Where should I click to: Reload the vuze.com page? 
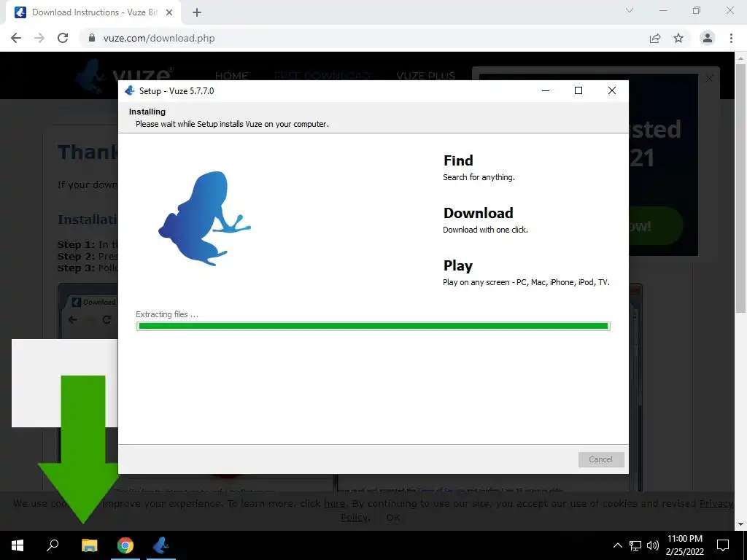(63, 38)
